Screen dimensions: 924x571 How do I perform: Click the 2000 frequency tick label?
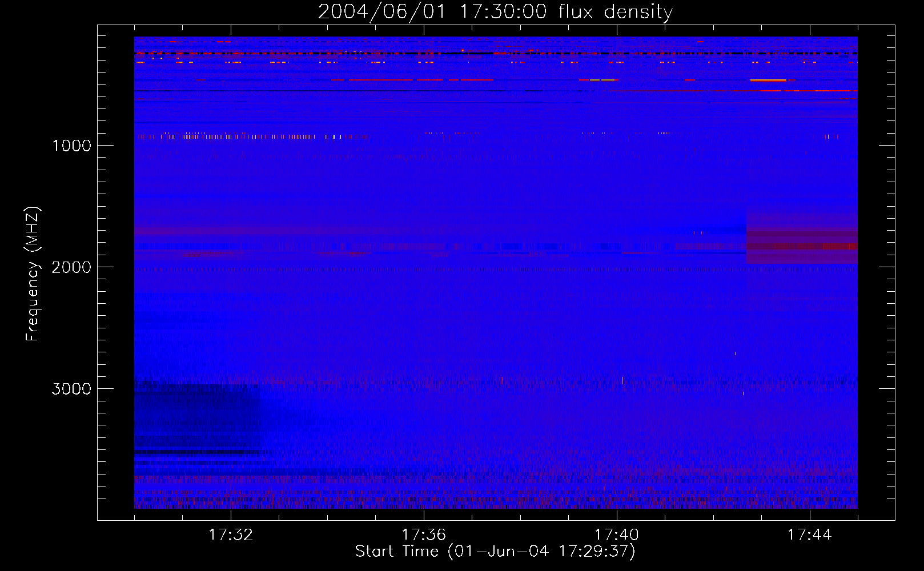(x=71, y=267)
